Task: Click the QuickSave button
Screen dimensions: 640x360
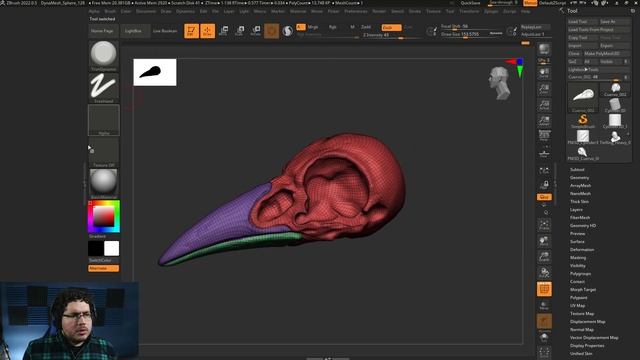Action: [x=471, y=3]
